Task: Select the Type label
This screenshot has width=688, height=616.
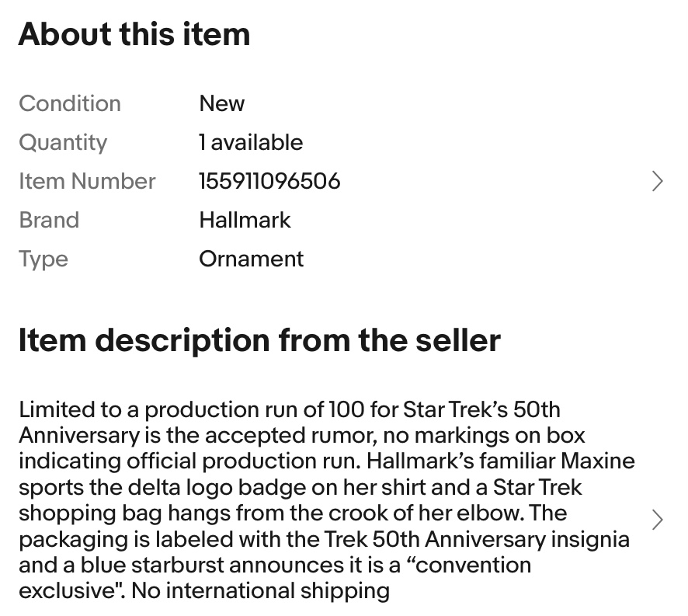Action: point(43,259)
